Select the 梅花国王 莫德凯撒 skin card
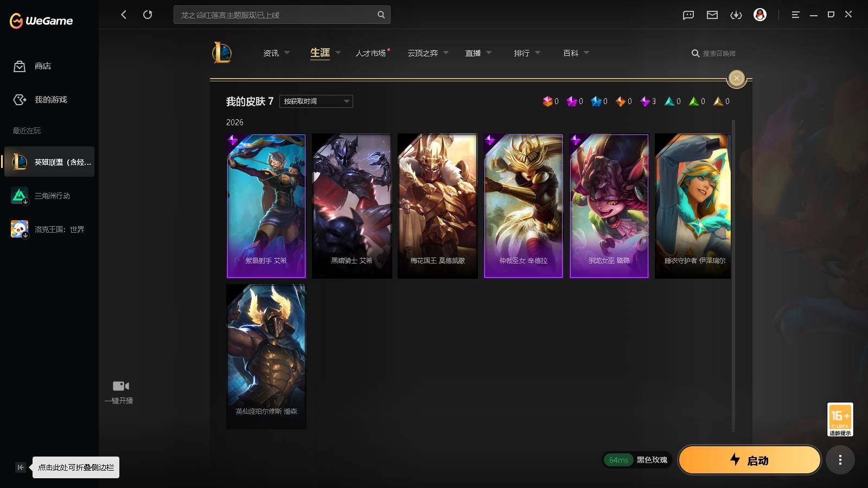 [x=438, y=206]
